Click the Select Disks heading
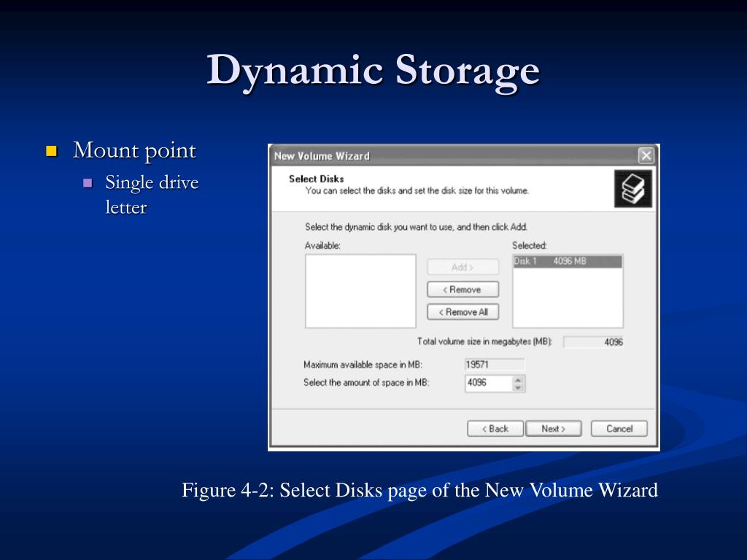The height and width of the screenshot is (560, 747). [x=317, y=179]
